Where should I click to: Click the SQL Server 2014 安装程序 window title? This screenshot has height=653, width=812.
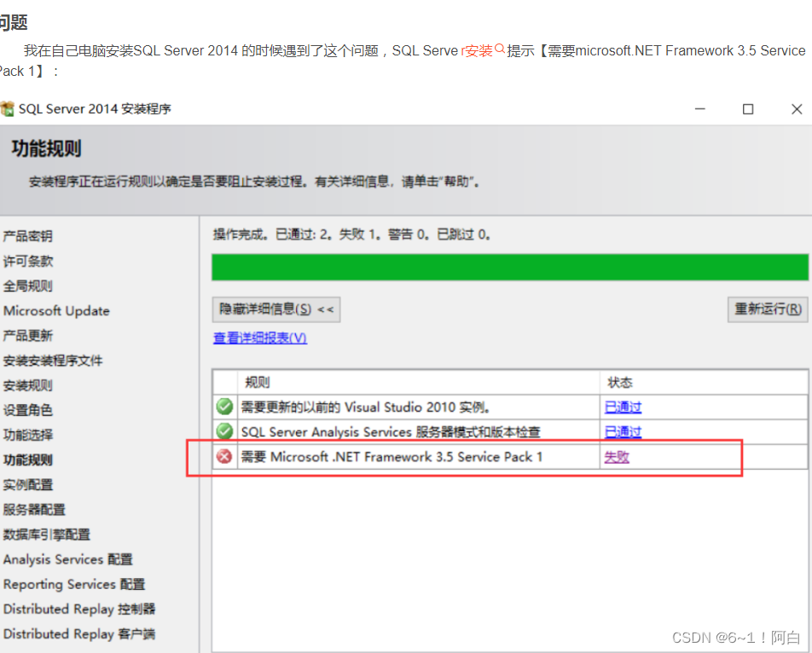pos(95,109)
